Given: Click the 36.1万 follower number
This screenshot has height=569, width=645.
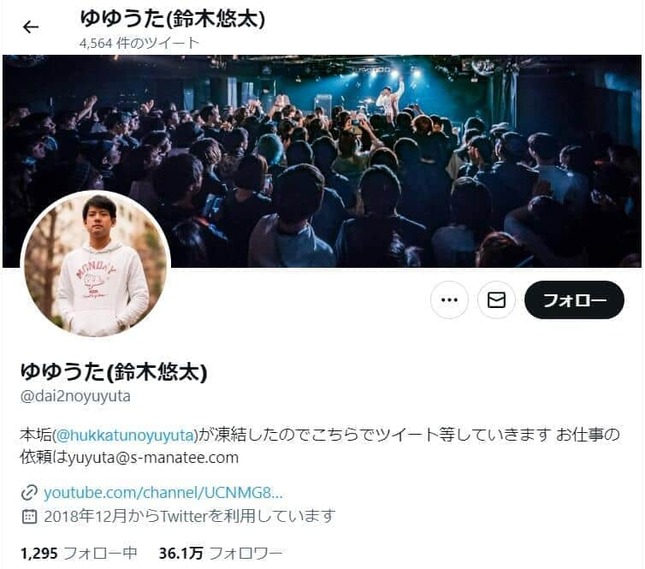Looking at the screenshot, I should pyautogui.click(x=181, y=553).
